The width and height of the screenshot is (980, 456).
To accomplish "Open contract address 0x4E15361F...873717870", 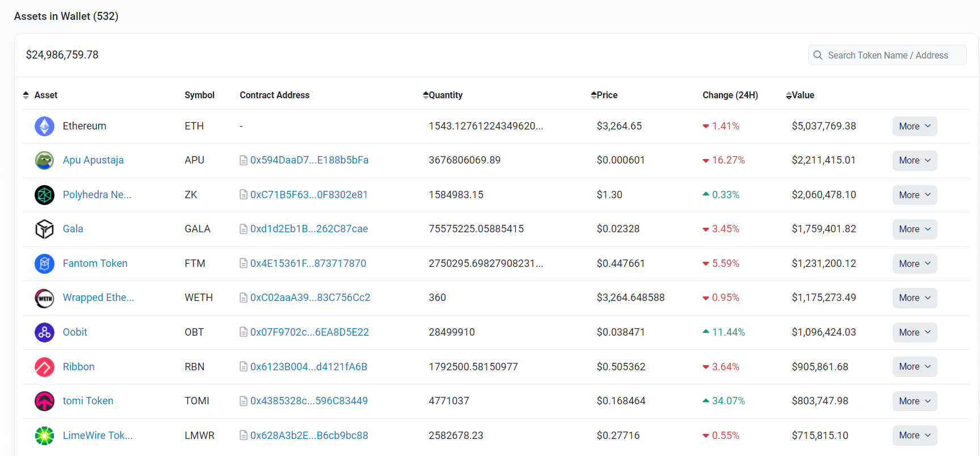I will [x=308, y=263].
